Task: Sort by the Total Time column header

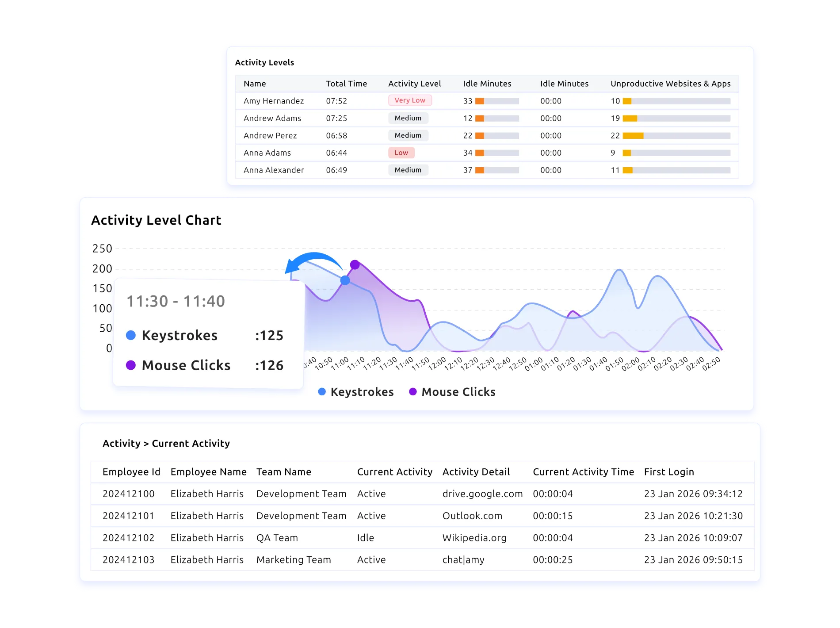Action: click(347, 84)
